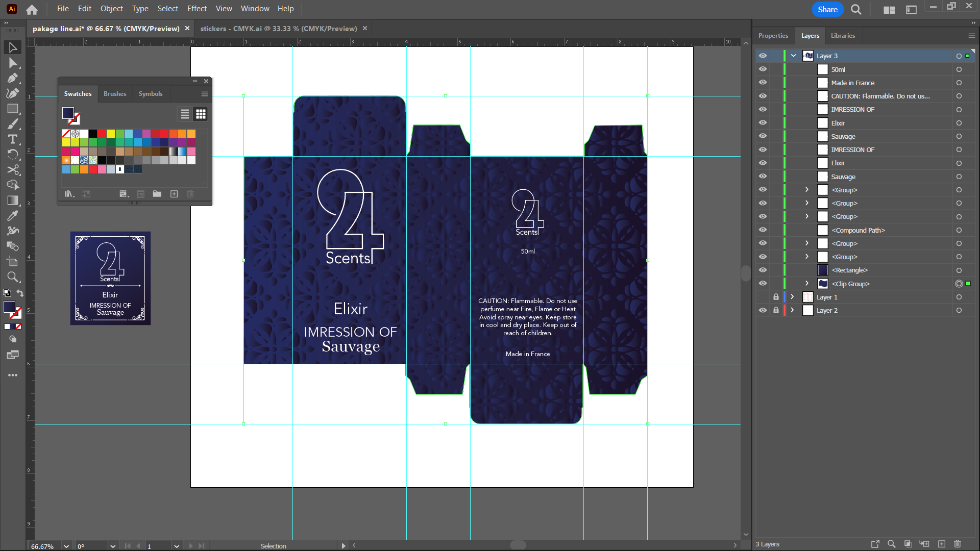Toggle Layer 2 visibility eye
Screen dimensions: 980x551
763,310
